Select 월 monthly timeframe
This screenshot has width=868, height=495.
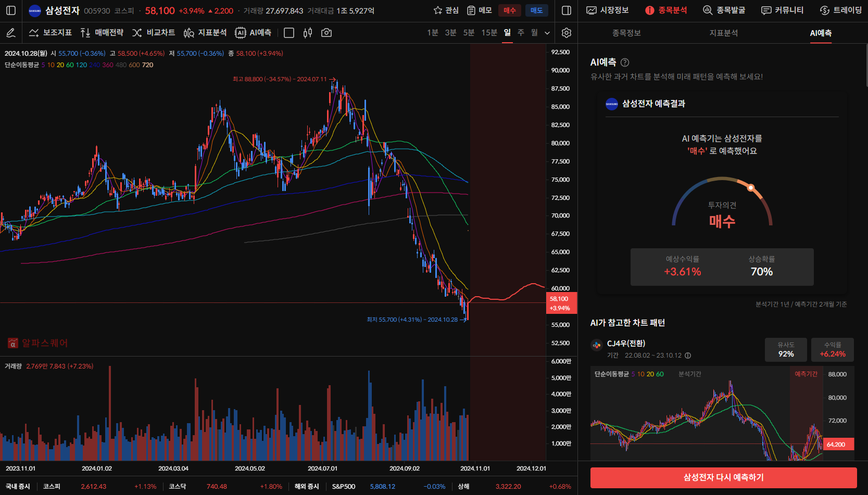coord(534,33)
